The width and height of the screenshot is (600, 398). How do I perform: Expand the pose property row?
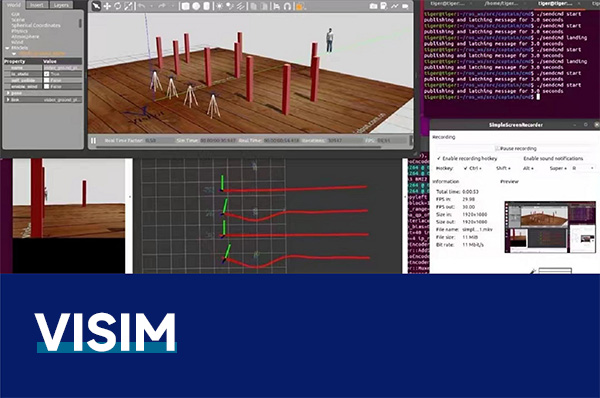coord(43,93)
